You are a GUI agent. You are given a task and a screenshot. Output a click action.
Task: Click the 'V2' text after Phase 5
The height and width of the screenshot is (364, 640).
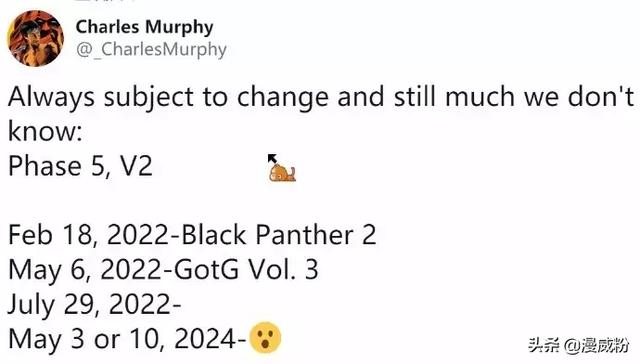136,166
